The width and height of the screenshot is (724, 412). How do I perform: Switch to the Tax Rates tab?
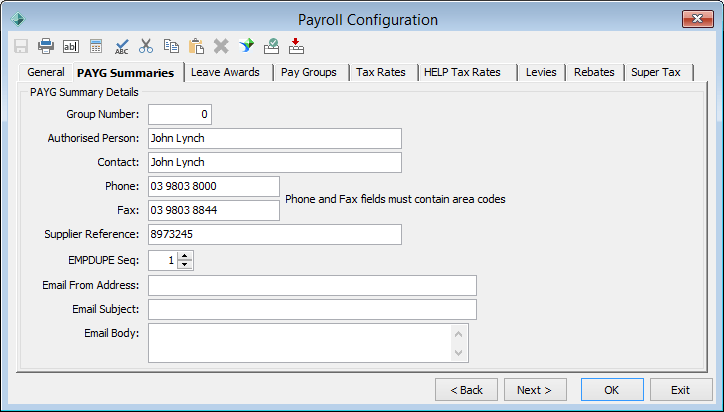[381, 72]
